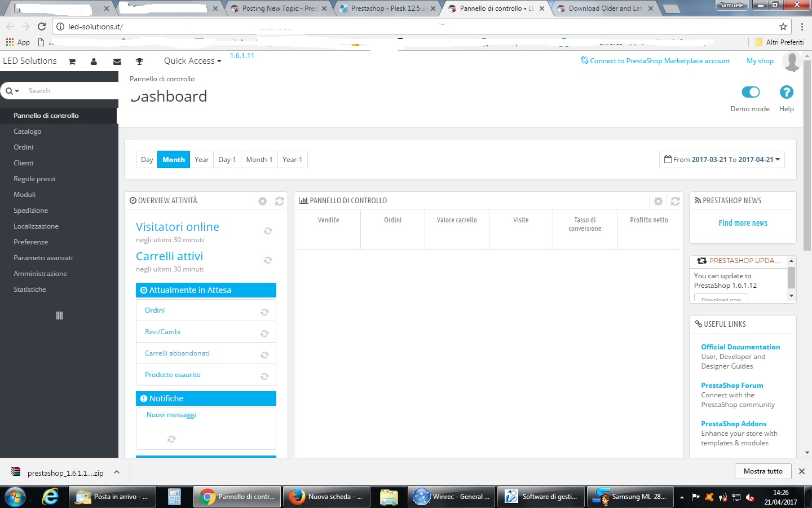
Task: Open Pannello di controllo chart settings gear
Action: (x=658, y=201)
